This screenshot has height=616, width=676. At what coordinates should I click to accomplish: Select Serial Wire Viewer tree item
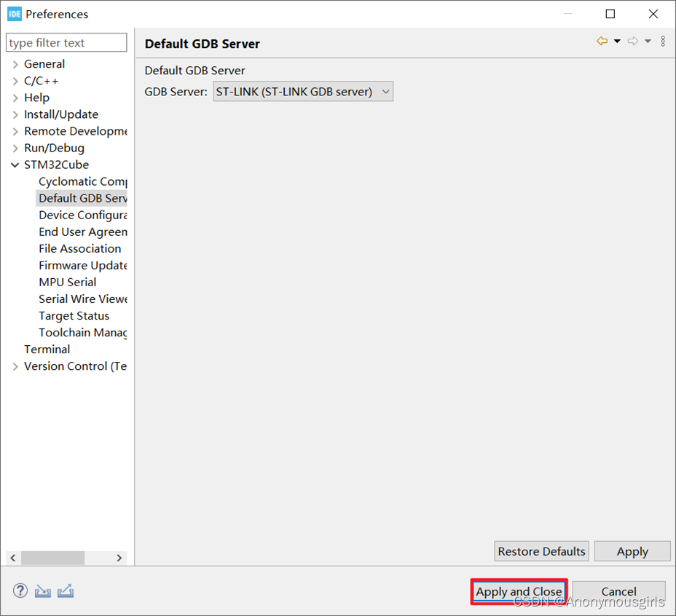[83, 299]
